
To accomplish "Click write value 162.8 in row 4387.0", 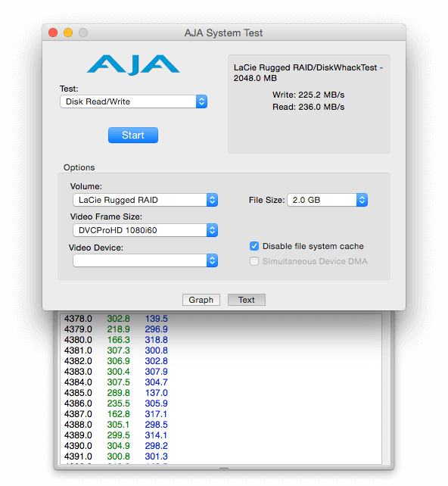I will click(118, 414).
